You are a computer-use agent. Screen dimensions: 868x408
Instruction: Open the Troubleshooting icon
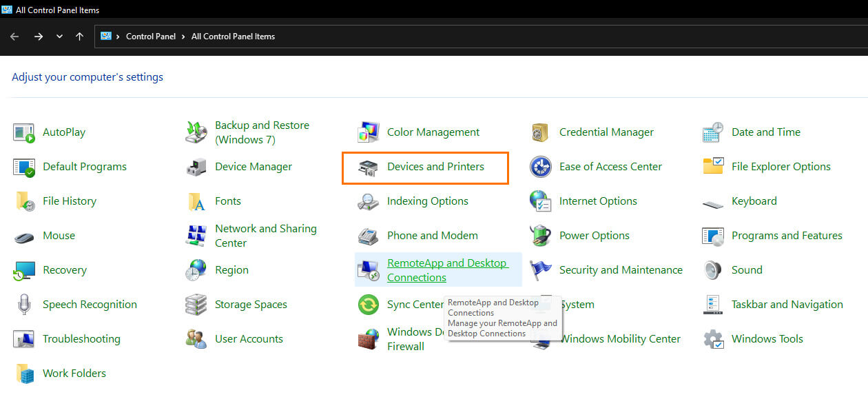point(24,339)
